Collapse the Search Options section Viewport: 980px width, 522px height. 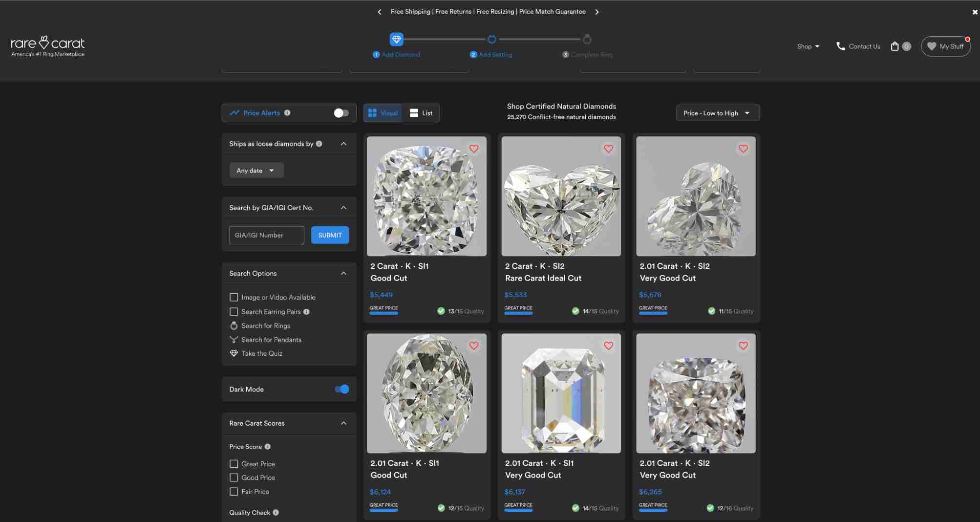point(343,273)
